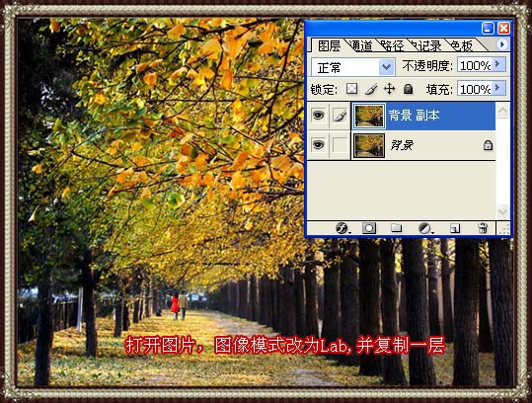Click brush indicator box of 背景 副本
This screenshot has width=532, height=403.
pos(340,116)
